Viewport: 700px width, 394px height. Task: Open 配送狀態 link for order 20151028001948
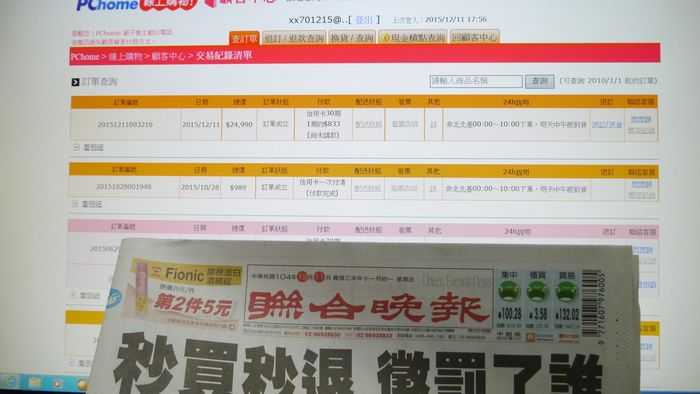click(367, 188)
